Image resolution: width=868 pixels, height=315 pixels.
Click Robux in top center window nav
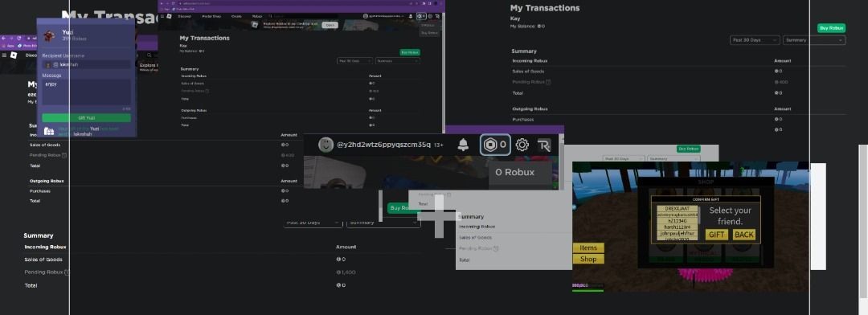(x=257, y=16)
